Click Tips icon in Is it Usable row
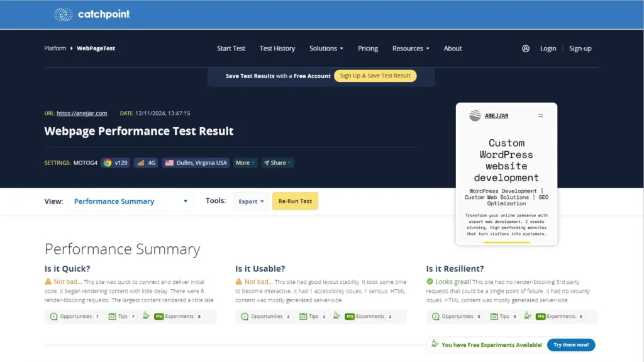644x362 pixels. (303, 316)
